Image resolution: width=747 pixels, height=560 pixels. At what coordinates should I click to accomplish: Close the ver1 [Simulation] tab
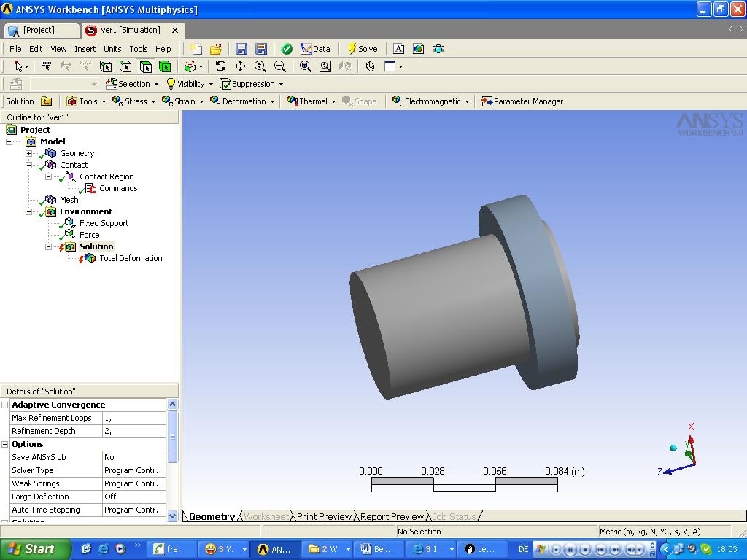(175, 30)
